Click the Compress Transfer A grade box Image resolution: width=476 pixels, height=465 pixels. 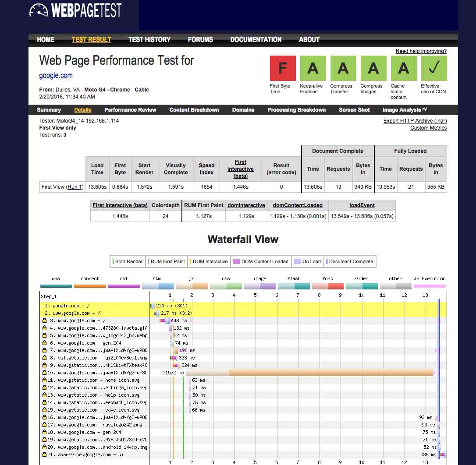(x=343, y=68)
